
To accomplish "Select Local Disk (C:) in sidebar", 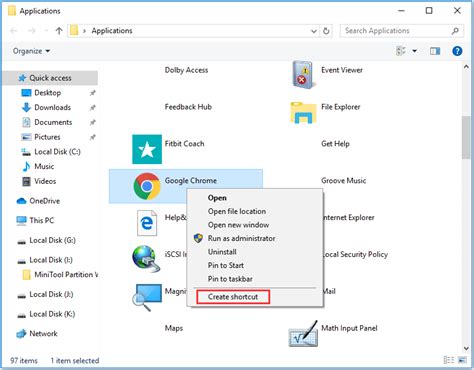I will coord(57,152).
